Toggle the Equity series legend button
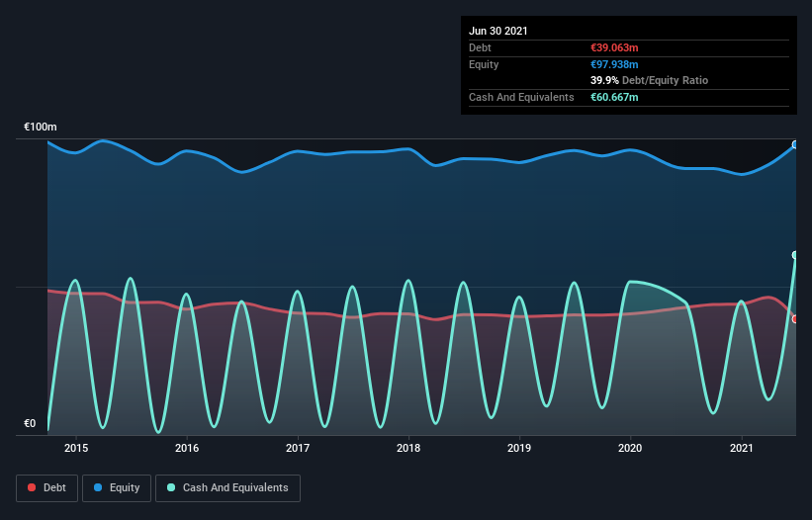Viewport: 812px width, 520px height. coord(117,488)
